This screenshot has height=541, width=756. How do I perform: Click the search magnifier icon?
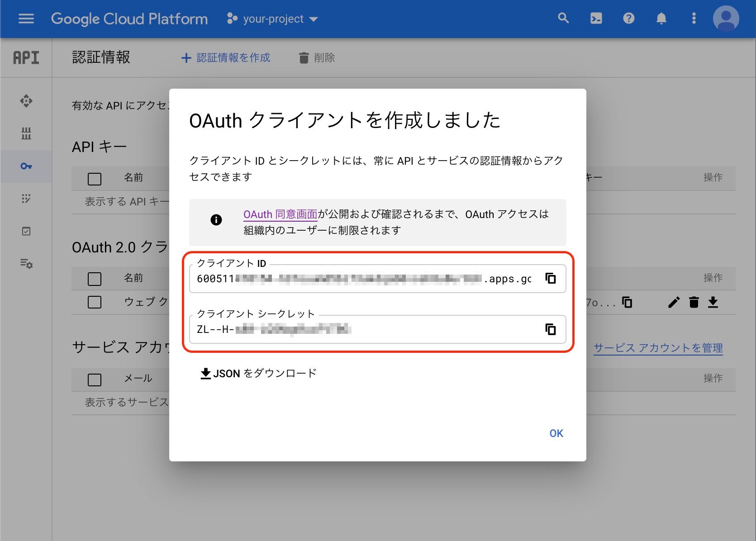click(x=563, y=19)
